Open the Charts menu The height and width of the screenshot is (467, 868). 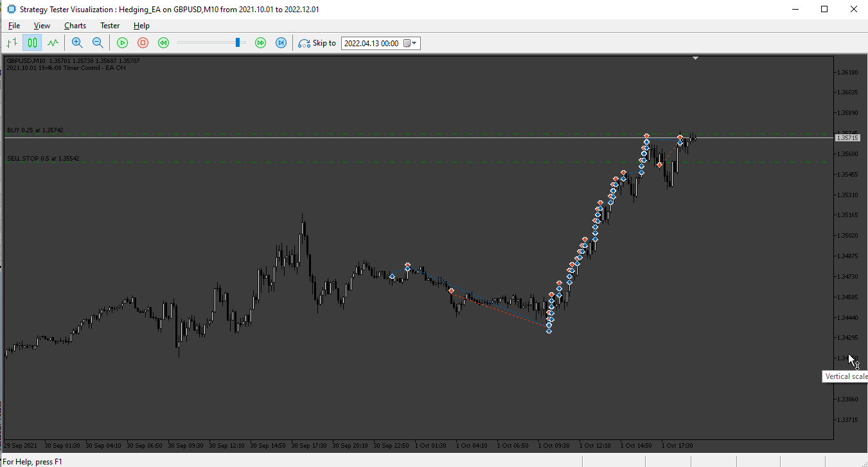click(x=75, y=26)
